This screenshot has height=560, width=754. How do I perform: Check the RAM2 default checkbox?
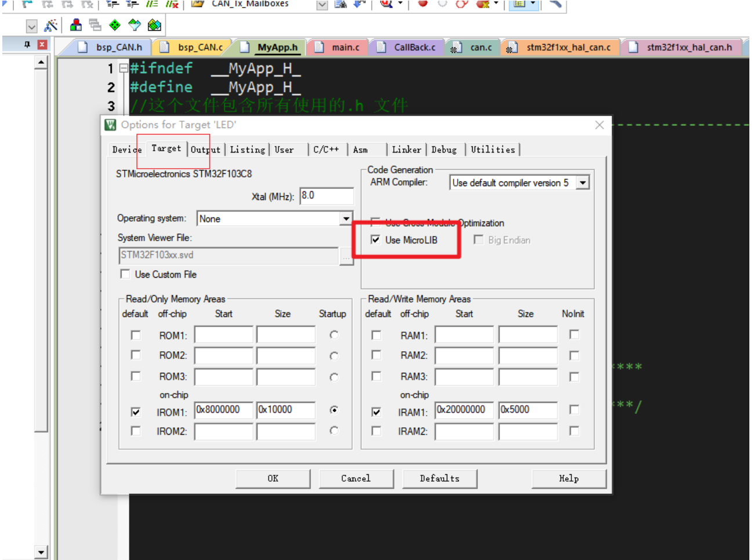click(x=376, y=355)
